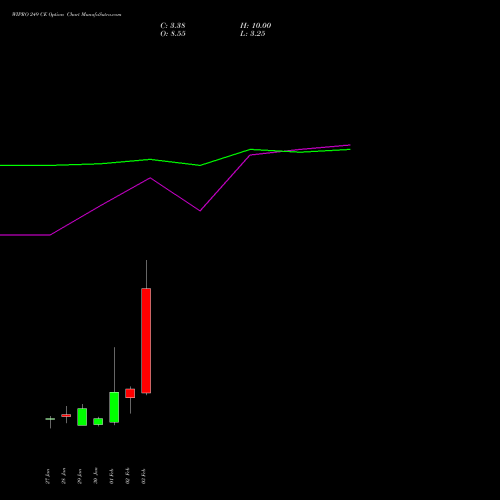Select the close value C: 3.38

[173, 26]
